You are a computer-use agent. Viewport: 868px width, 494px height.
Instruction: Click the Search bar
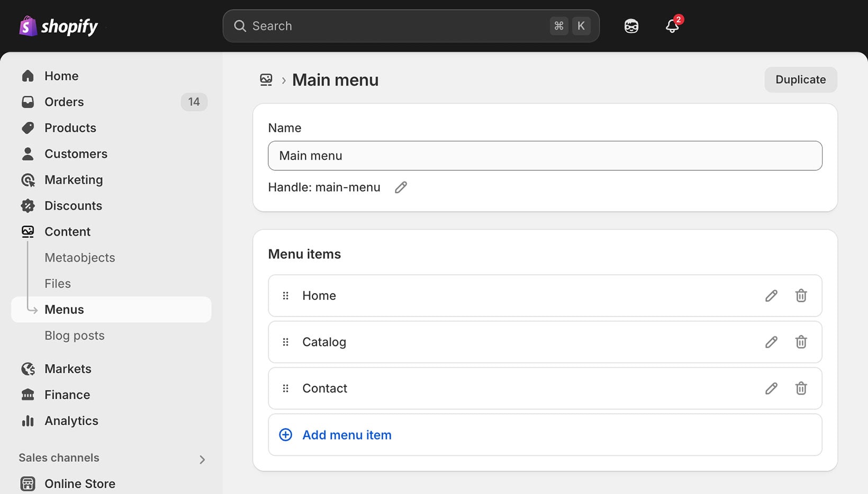[411, 26]
